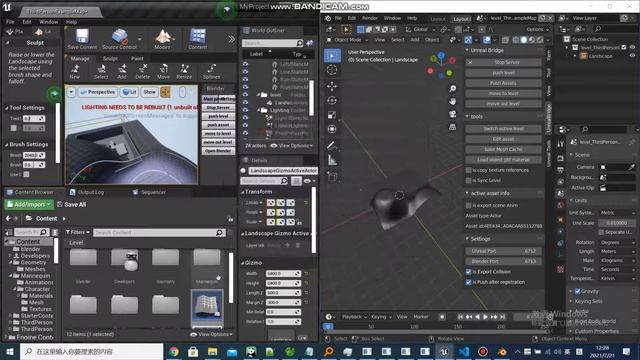Select Blender's Transform tool
The height and width of the screenshot is (360, 640).
point(332,129)
